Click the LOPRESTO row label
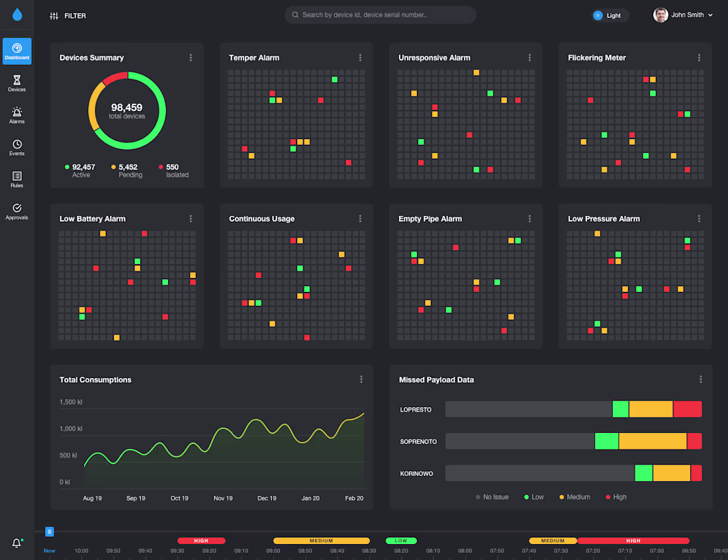 pos(416,410)
